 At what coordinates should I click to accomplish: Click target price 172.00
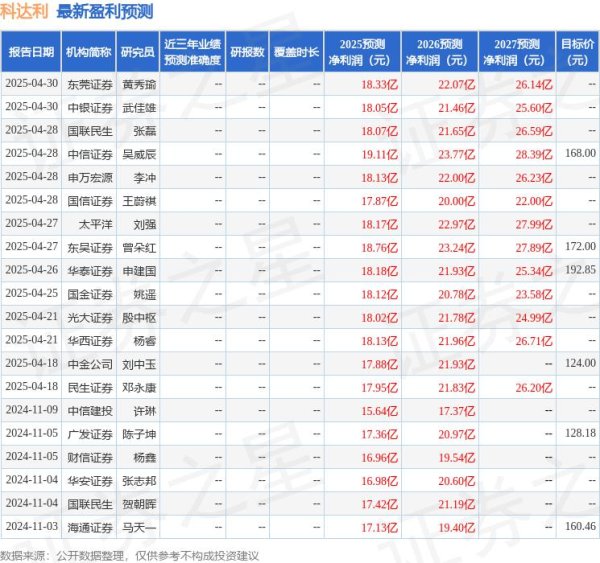(x=580, y=246)
